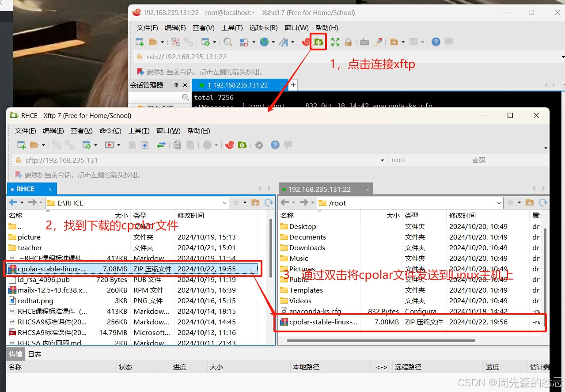The width and height of the screenshot is (565, 392).
Task: Click the 密码 password field in Xftp
Action: 509,160
